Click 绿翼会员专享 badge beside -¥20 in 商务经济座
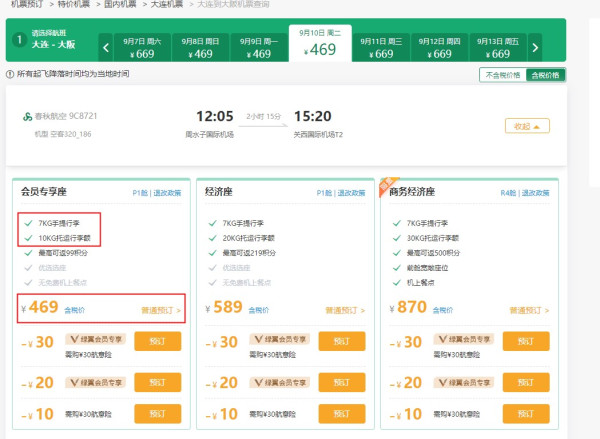This screenshot has height=439, width=600. click(464, 382)
